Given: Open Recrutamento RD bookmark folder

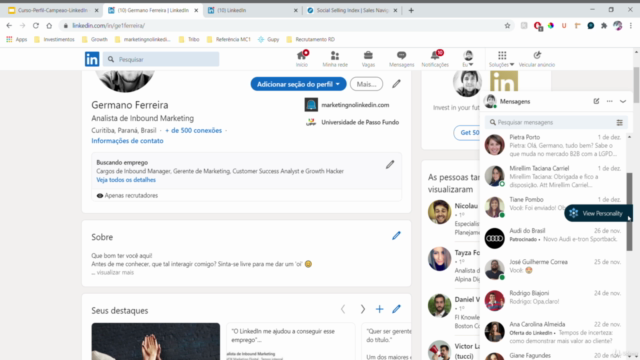Looking at the screenshot, I should tap(311, 40).
